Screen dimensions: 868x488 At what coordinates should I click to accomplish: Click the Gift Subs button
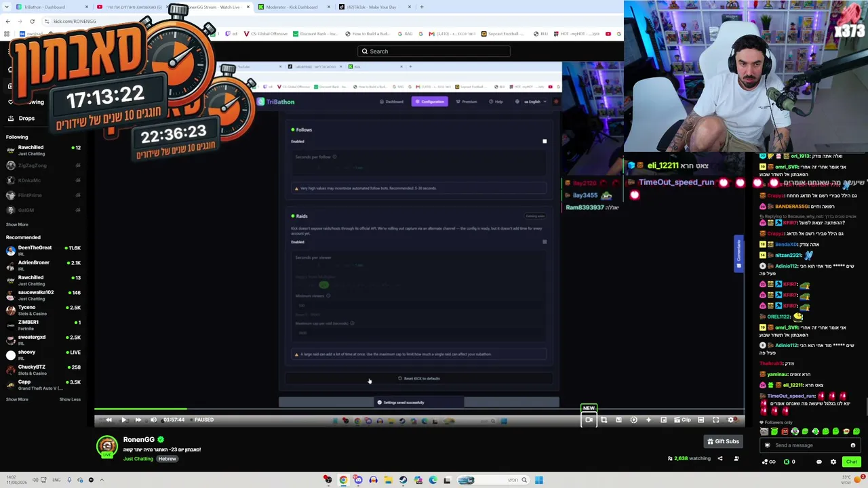coord(723,441)
